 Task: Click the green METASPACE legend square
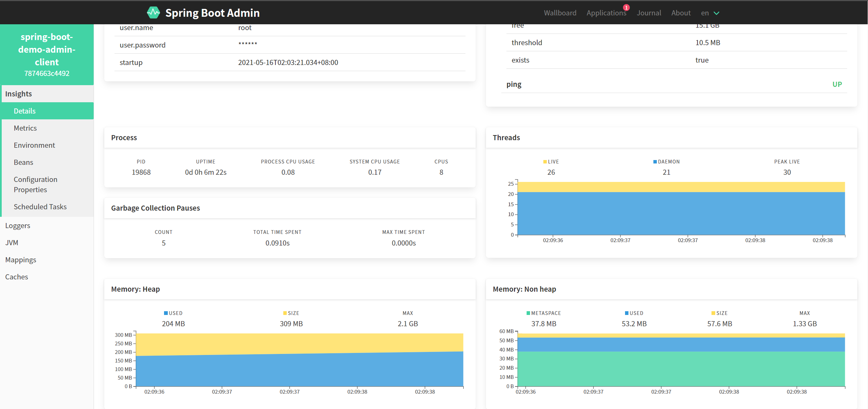click(528, 313)
